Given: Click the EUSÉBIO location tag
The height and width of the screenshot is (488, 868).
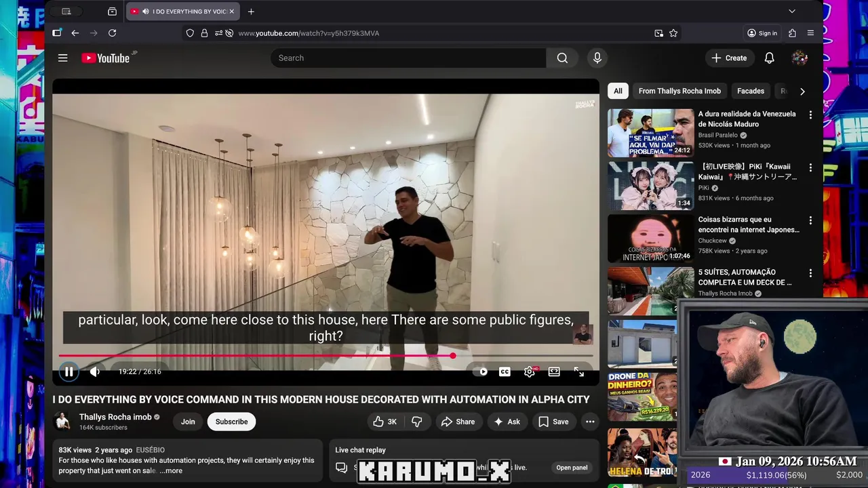Looking at the screenshot, I should coord(150,450).
